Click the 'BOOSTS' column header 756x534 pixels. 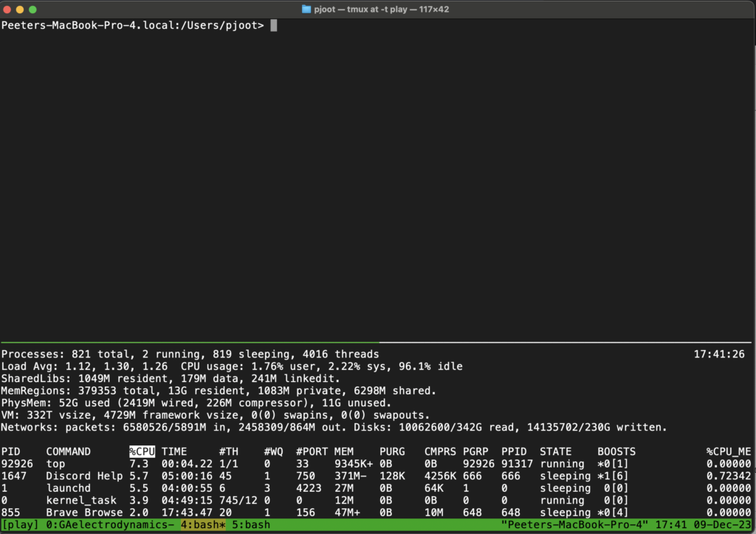point(616,451)
